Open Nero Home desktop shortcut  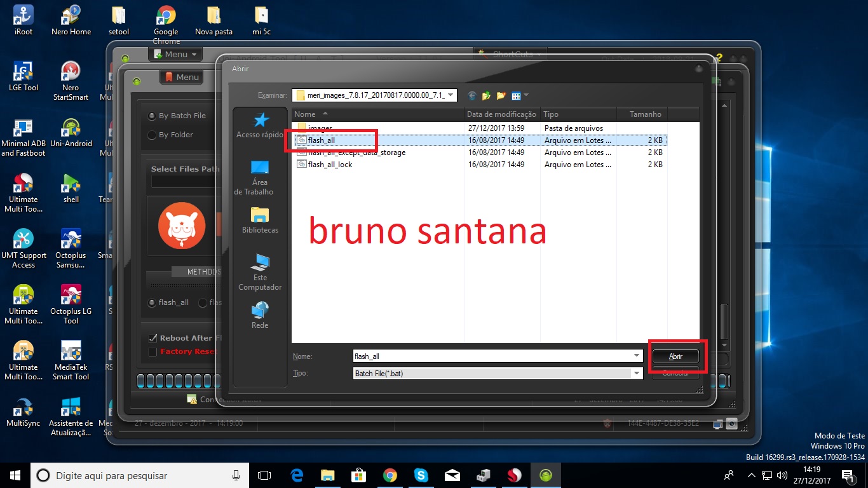[x=71, y=21]
